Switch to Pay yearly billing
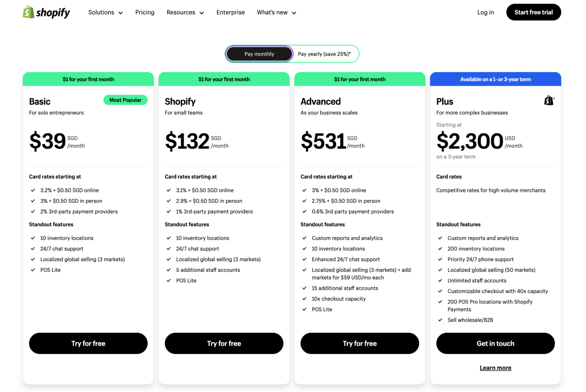Screen dimensions: 586x392 [324, 54]
